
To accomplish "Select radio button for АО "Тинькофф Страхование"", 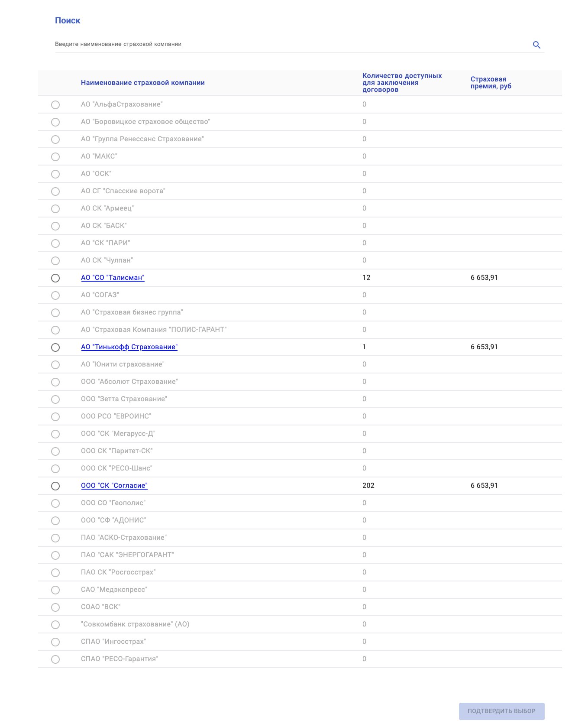I will 55,347.
